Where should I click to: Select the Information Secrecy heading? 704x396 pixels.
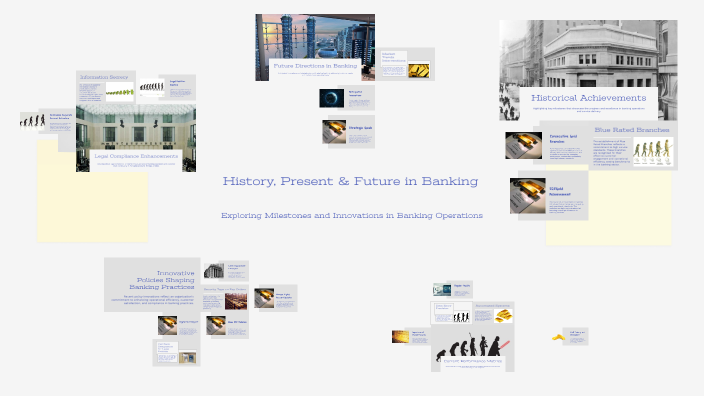[104, 77]
